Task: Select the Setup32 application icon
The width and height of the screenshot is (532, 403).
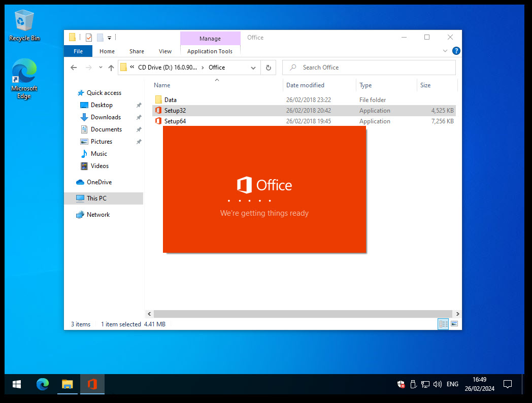Action: (158, 110)
